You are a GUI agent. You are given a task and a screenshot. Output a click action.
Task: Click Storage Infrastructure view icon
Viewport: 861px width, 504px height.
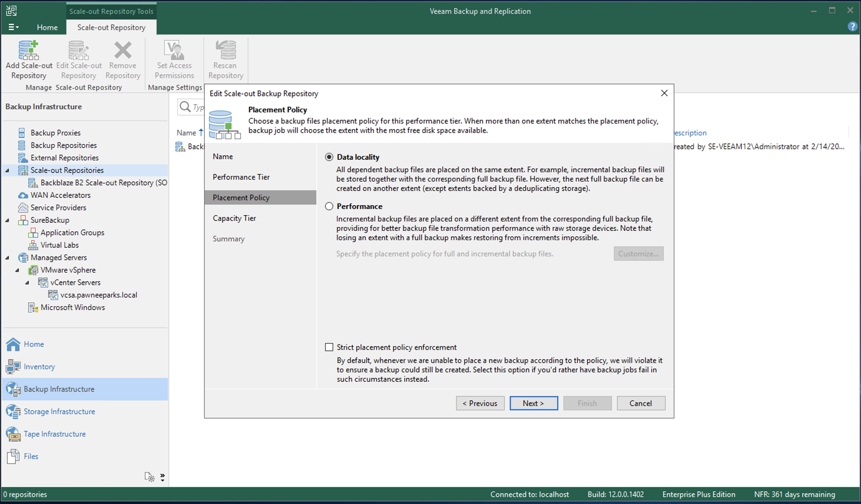click(x=13, y=411)
